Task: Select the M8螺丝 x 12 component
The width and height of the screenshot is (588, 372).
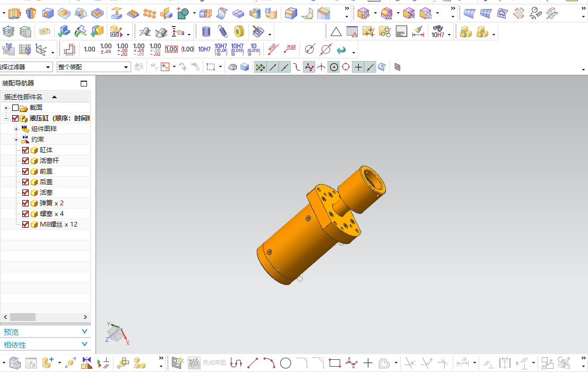Action: [x=58, y=224]
